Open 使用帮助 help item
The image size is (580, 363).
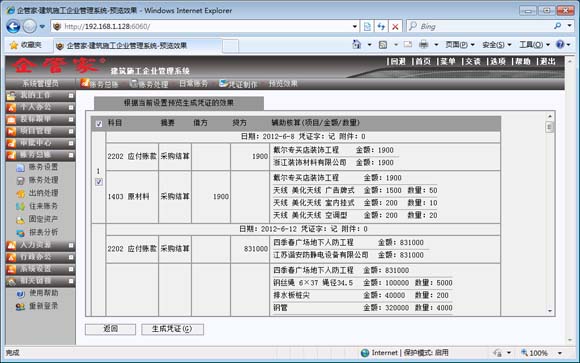37,293
